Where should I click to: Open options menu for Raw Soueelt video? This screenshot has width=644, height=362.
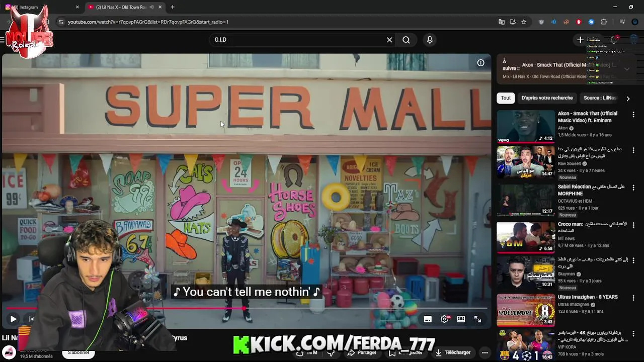click(633, 150)
